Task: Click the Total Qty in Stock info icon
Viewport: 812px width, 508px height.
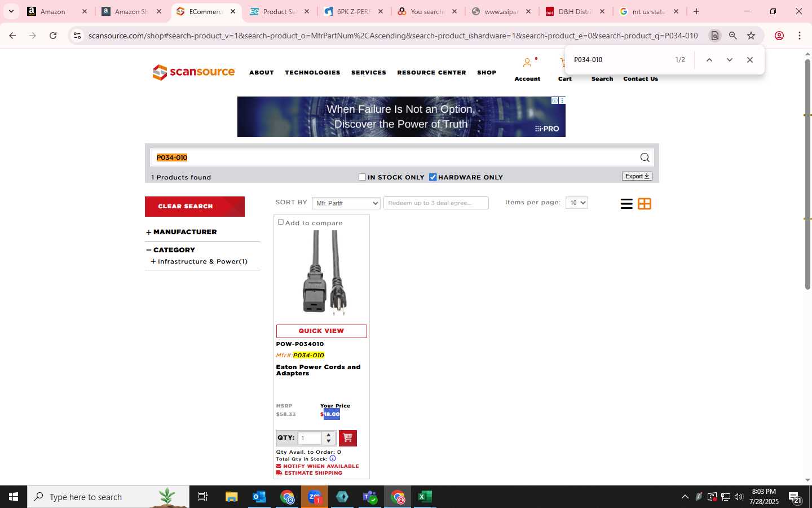Action: 333,458
